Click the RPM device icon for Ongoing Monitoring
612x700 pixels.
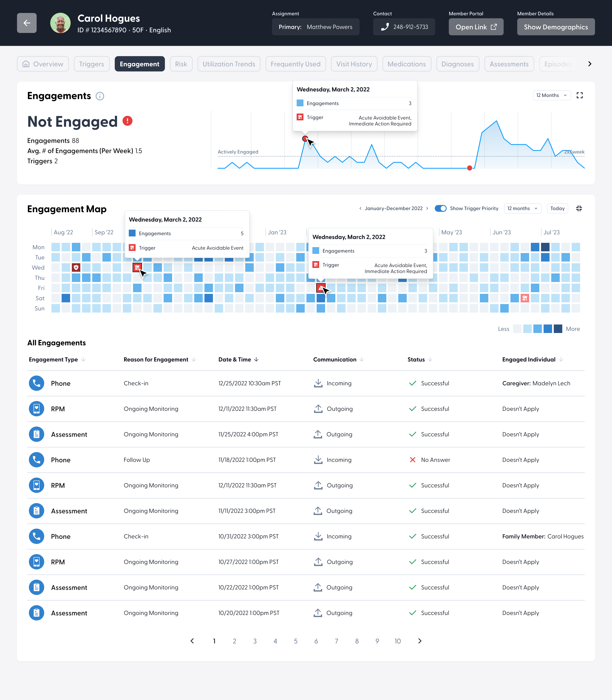[x=36, y=408]
